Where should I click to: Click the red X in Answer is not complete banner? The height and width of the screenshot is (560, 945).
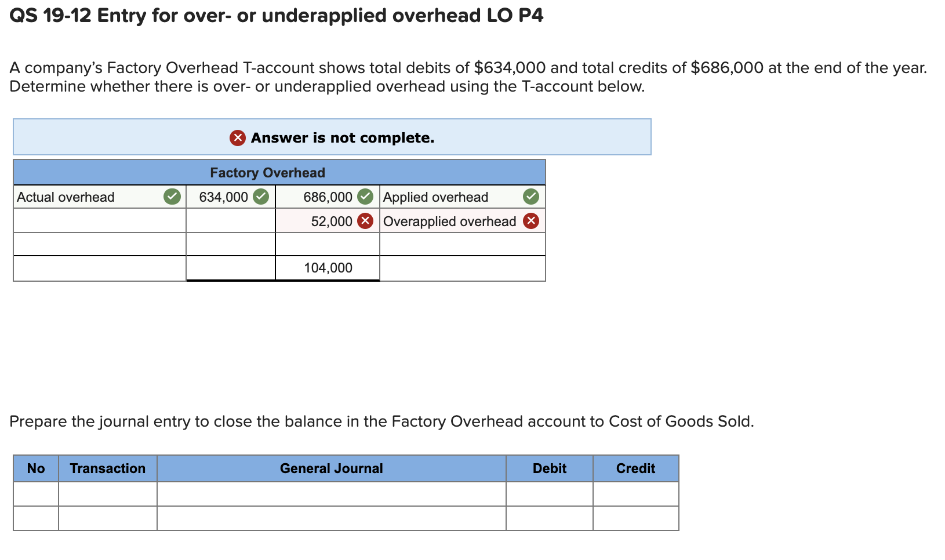click(x=236, y=137)
